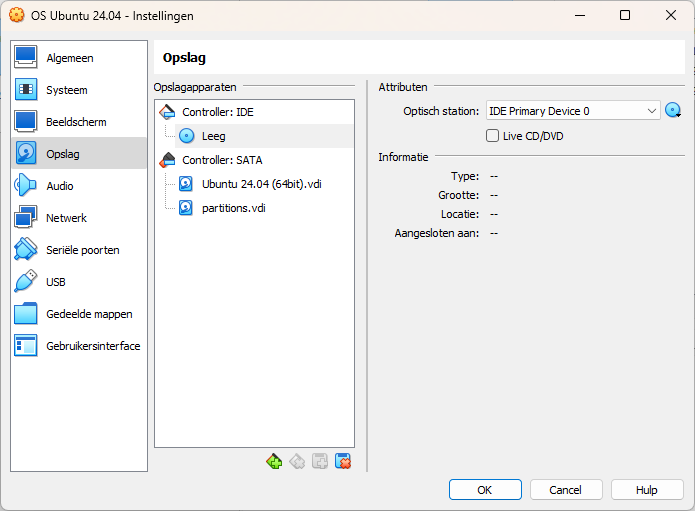Image resolution: width=695 pixels, height=511 pixels.
Task: Click hard disk icon beside partitions.vdi
Action: click(186, 208)
